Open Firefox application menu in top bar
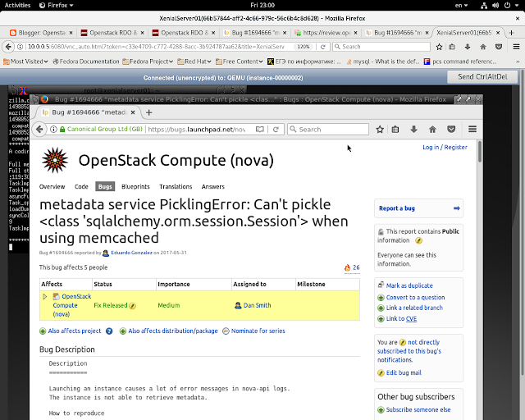The width and height of the screenshot is (525, 420). (57, 6)
